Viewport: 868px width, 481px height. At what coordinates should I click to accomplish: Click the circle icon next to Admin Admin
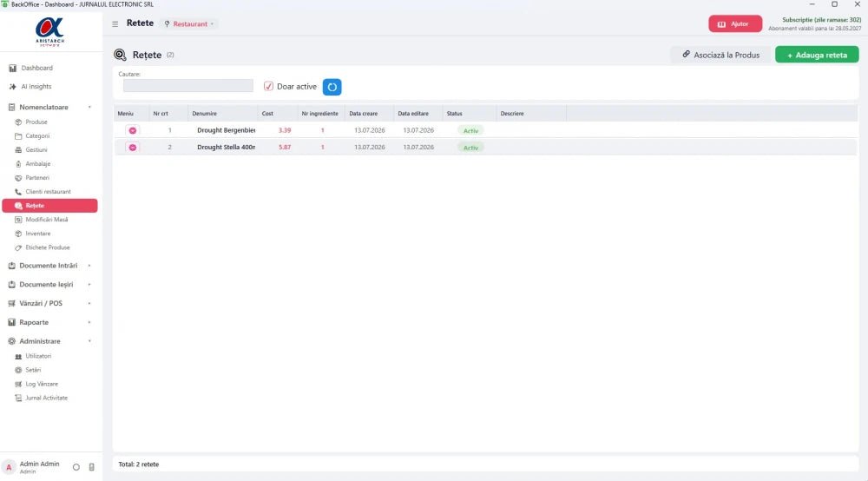pos(76,467)
